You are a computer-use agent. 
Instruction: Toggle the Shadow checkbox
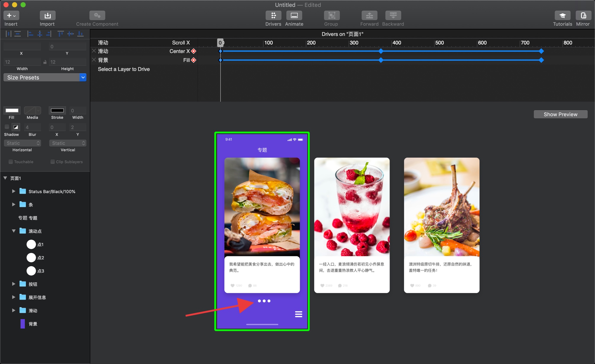(x=7, y=127)
